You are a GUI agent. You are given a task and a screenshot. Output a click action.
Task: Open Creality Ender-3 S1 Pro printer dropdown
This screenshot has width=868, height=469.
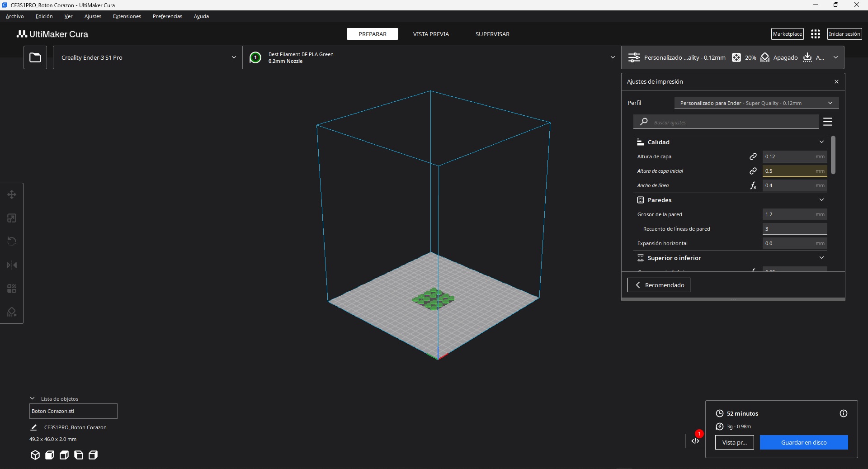click(148, 57)
